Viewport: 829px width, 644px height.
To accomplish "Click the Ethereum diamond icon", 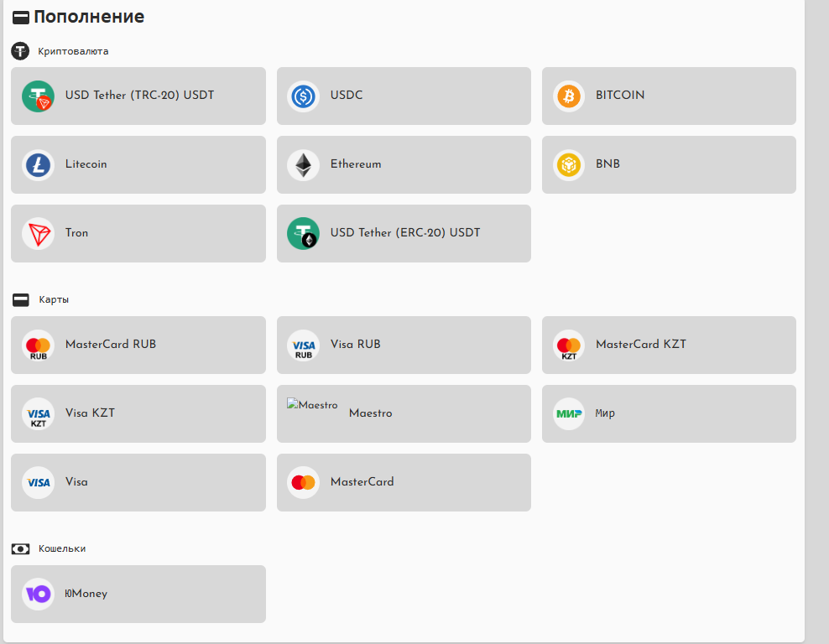I will (x=303, y=165).
